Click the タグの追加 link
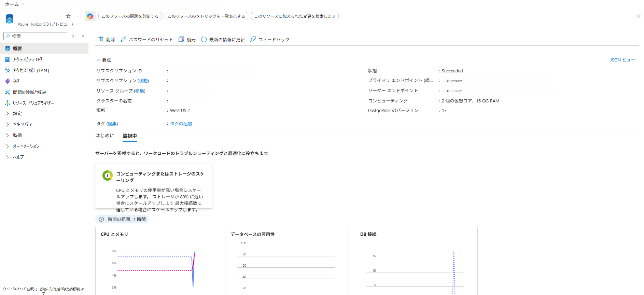This screenshot has height=295, width=644. pos(181,124)
